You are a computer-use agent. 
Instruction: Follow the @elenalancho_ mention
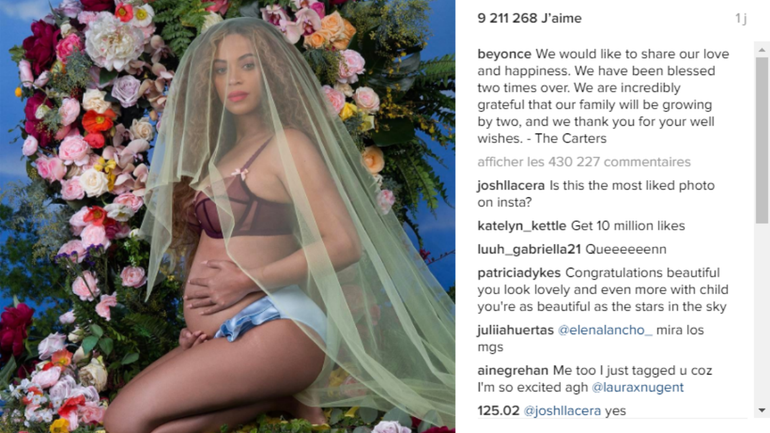605,330
